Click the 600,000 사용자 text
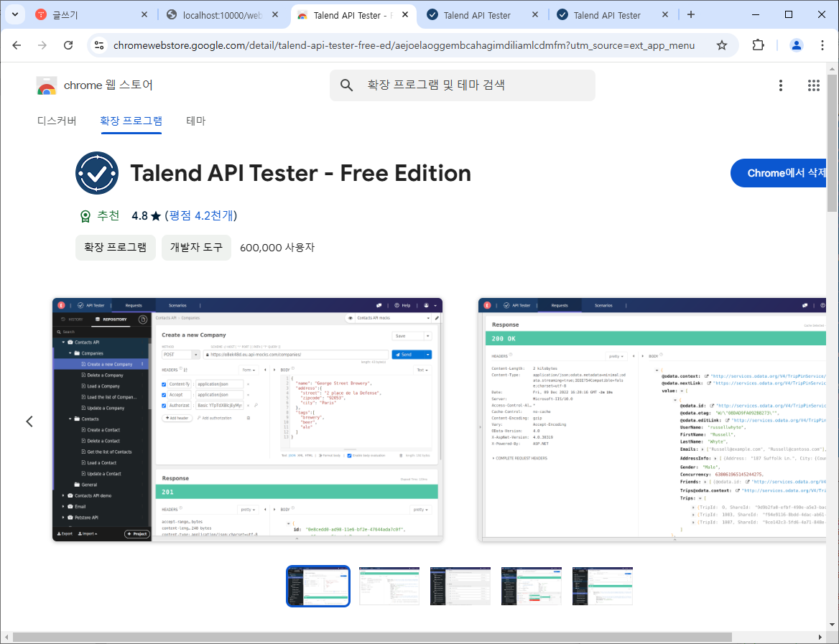The height and width of the screenshot is (644, 839). (277, 248)
